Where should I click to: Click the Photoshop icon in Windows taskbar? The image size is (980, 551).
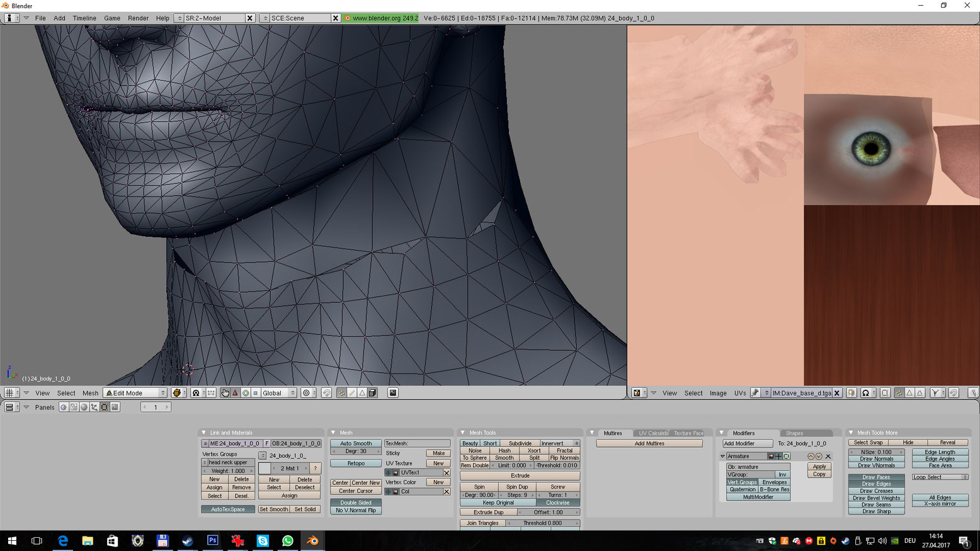point(212,541)
